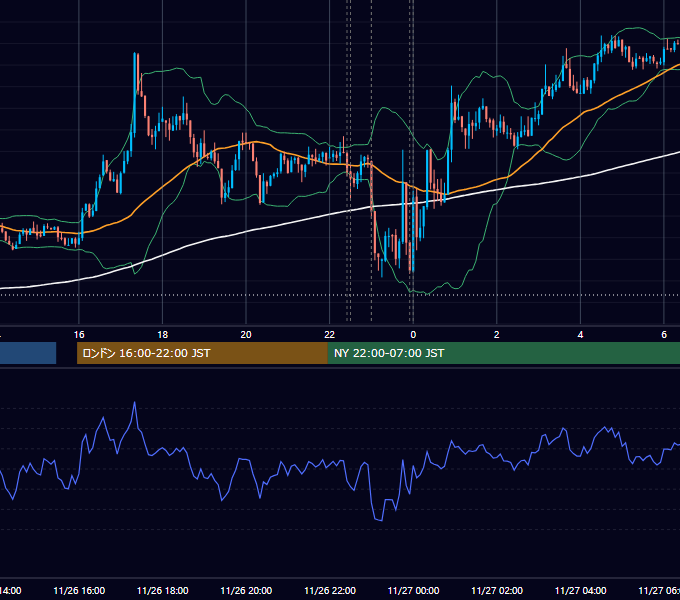Click the 11/27 00:00 time label

coord(413,590)
